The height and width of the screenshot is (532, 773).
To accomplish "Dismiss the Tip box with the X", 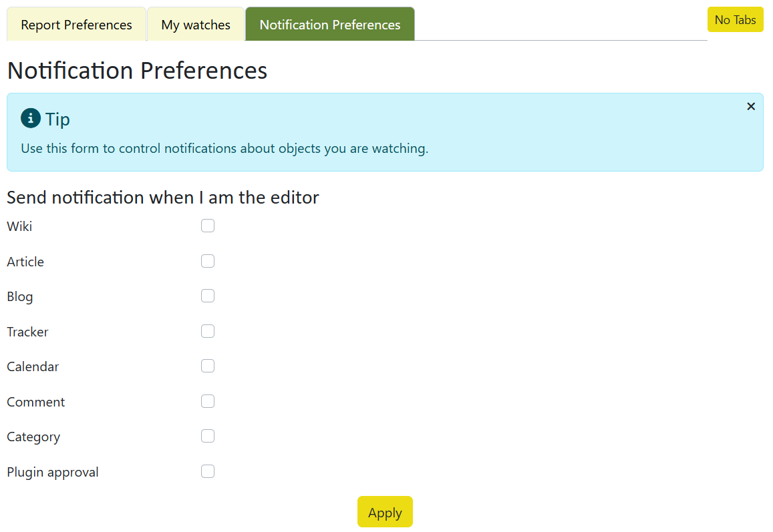I will (751, 106).
